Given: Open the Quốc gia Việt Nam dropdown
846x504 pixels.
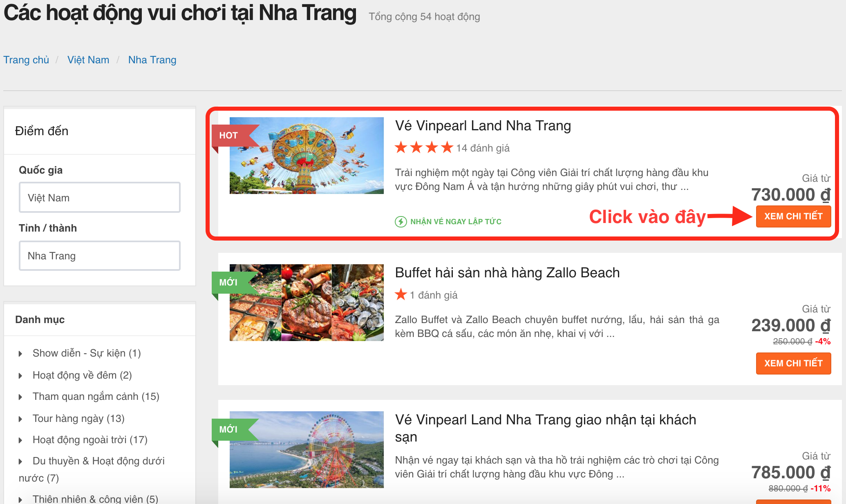Looking at the screenshot, I should (100, 198).
